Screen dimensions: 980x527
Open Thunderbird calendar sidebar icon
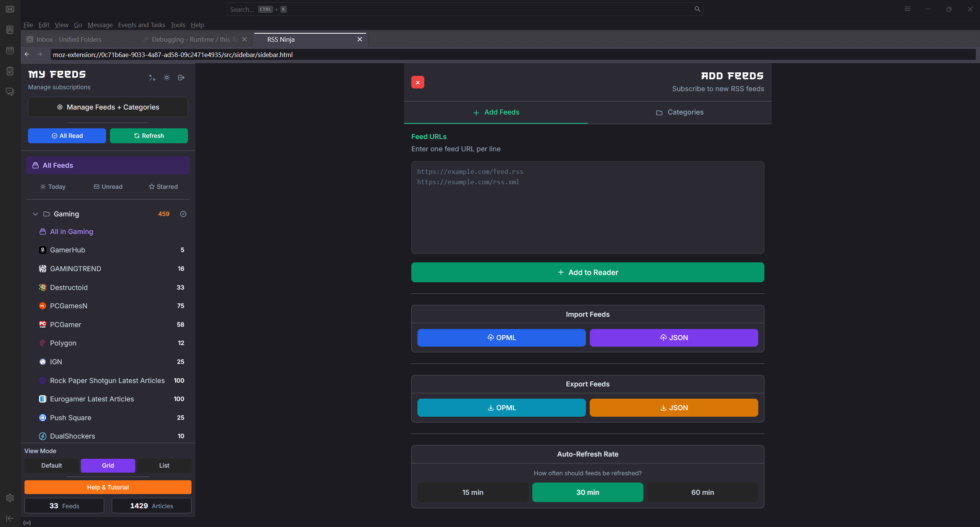click(x=10, y=51)
